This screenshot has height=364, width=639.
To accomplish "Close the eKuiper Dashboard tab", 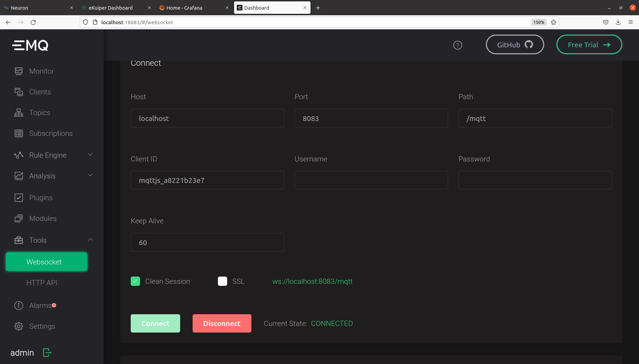I will [149, 8].
